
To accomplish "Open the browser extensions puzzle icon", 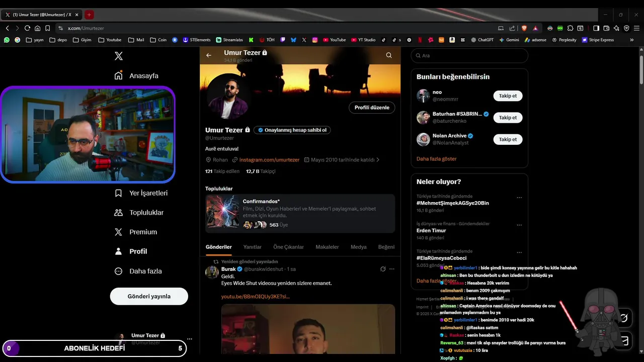I will [x=570, y=28].
